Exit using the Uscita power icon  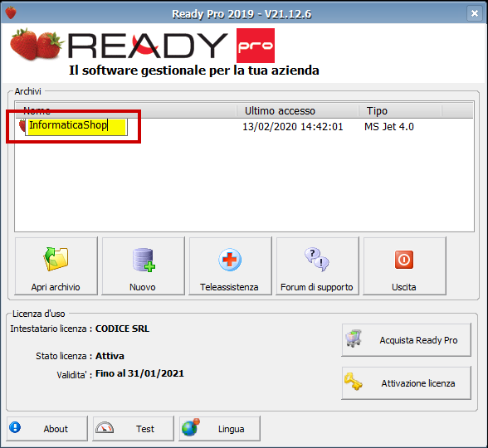coord(404,260)
